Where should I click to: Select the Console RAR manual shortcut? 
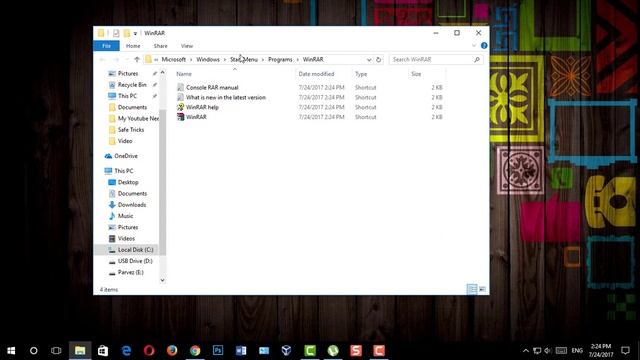tap(212, 87)
